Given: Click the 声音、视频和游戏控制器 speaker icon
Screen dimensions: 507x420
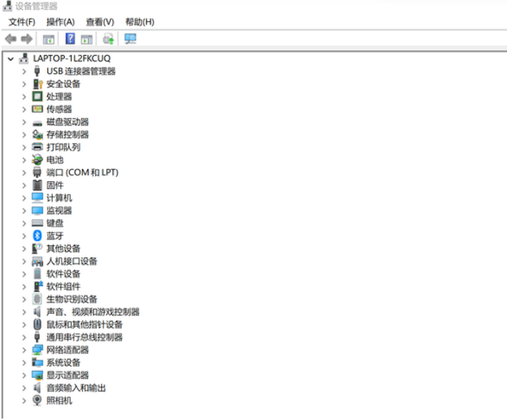Looking at the screenshot, I should [x=37, y=312].
